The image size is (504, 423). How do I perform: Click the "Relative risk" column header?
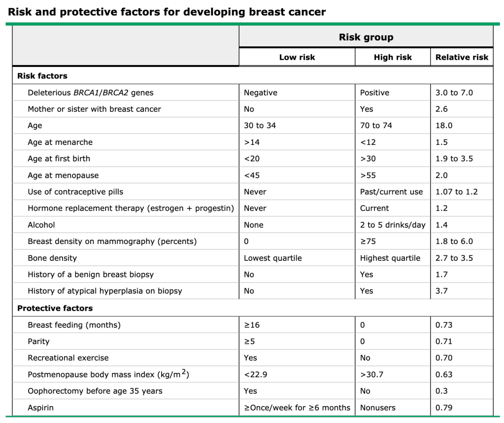pos(462,57)
